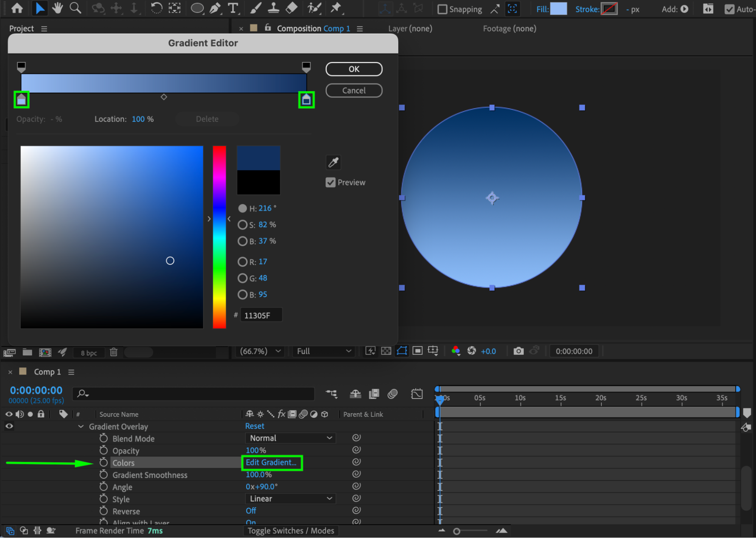Select the right color stop on gradient bar
Viewport: 756px width, 538px height.
(306, 99)
